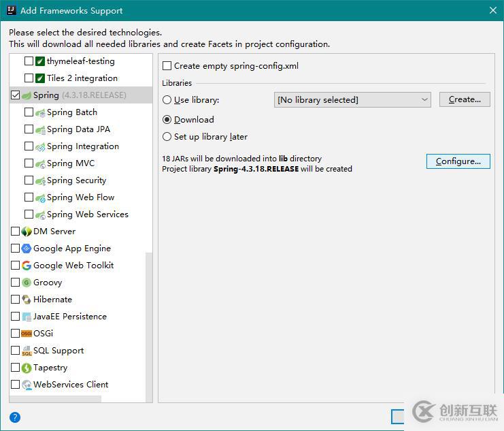
Task: Click the Hibernate icon
Action: coord(27,300)
